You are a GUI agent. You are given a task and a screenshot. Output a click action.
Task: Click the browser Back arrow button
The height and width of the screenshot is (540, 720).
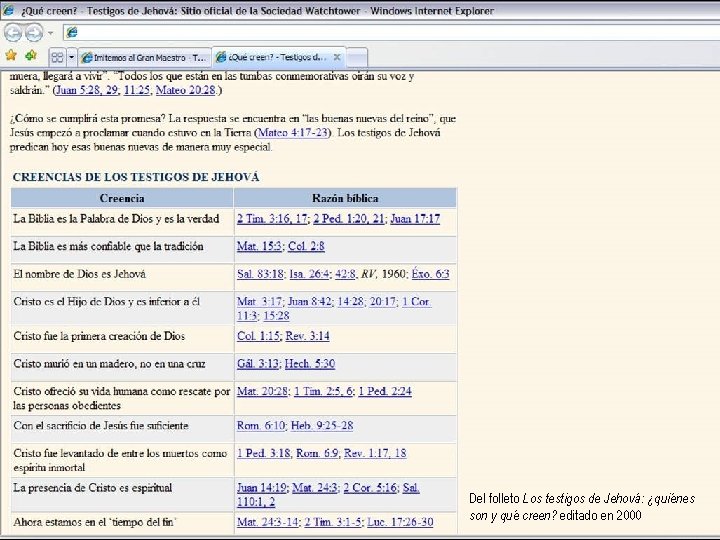(x=13, y=33)
